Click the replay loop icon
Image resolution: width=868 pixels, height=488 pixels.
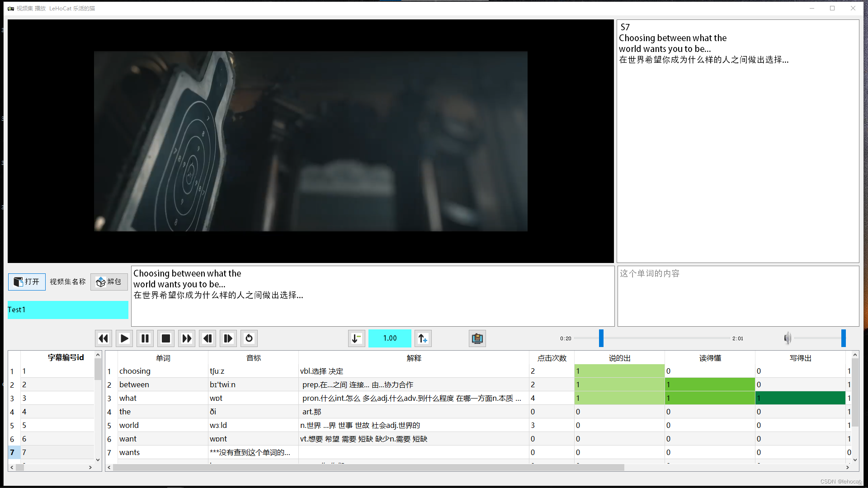tap(249, 338)
